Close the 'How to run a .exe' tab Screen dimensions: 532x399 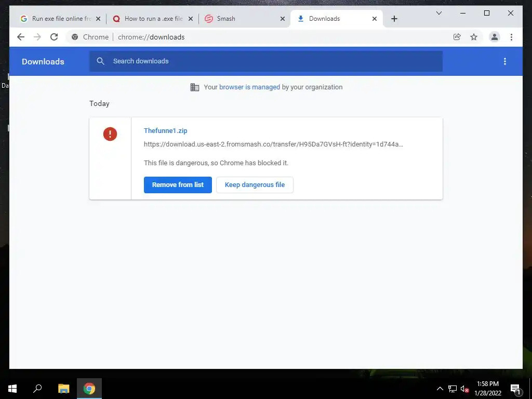pyautogui.click(x=191, y=19)
